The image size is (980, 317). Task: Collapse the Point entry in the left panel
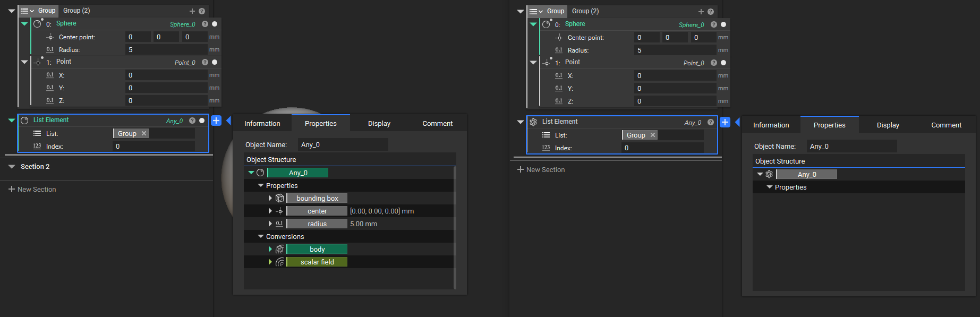pos(24,62)
